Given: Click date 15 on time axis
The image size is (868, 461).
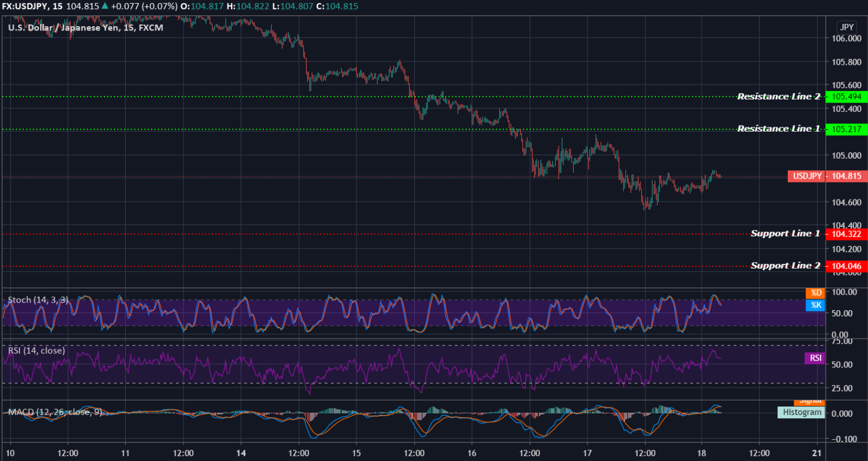Looking at the screenshot, I should (x=356, y=453).
